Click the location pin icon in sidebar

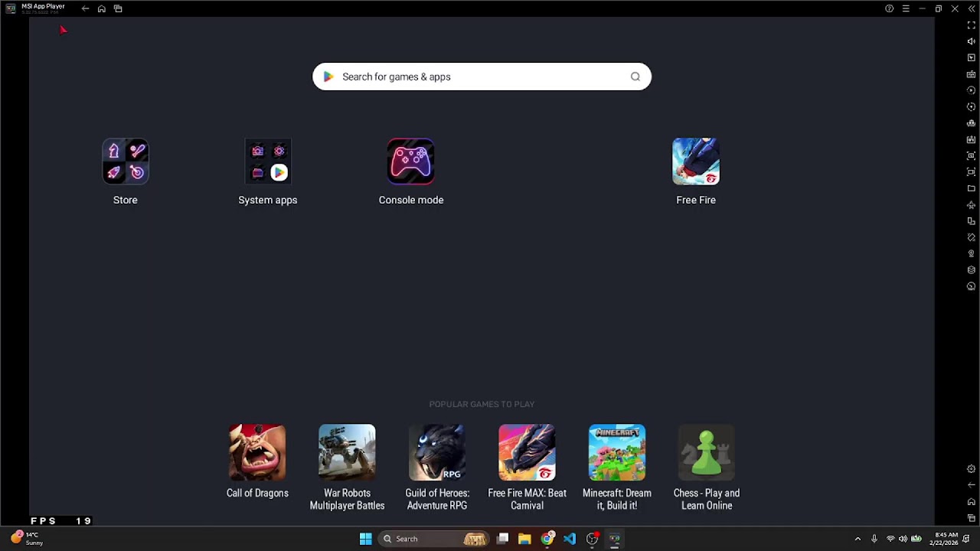[x=972, y=253]
